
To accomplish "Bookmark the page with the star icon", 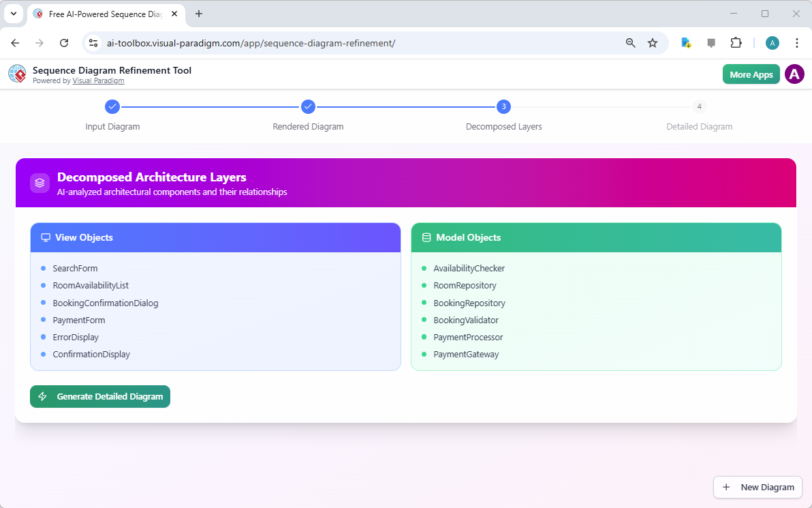I will (653, 42).
